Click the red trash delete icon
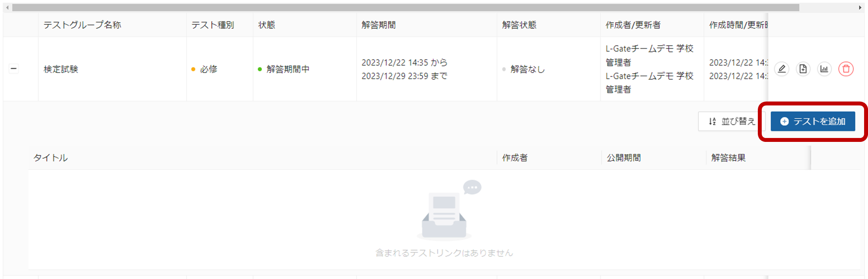This screenshot has width=868, height=279. tap(845, 69)
